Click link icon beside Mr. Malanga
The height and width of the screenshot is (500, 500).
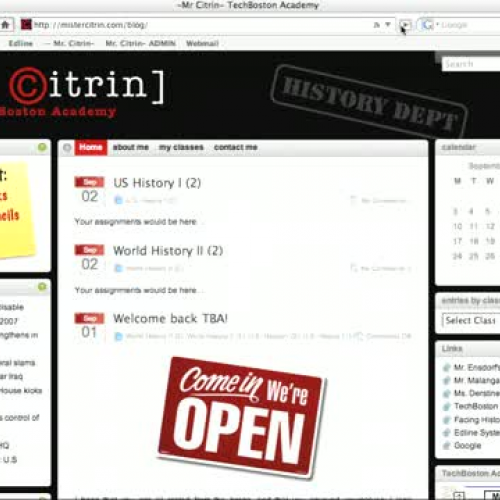point(446,381)
